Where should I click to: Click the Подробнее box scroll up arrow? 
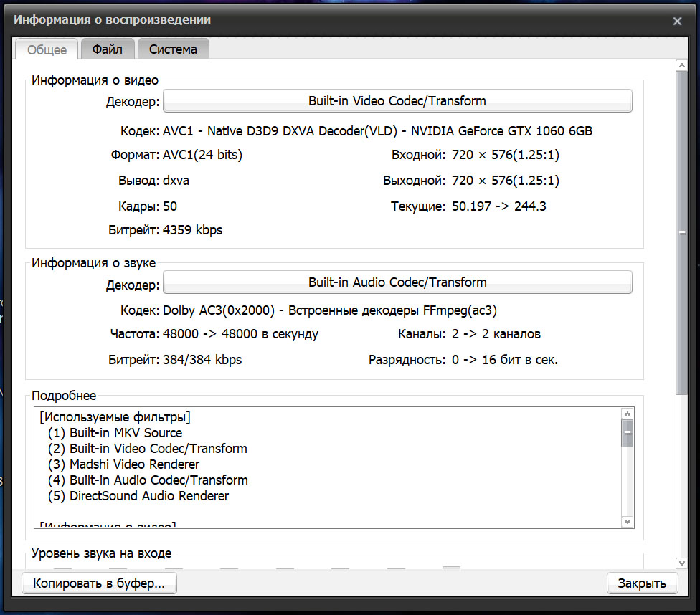pyautogui.click(x=628, y=414)
